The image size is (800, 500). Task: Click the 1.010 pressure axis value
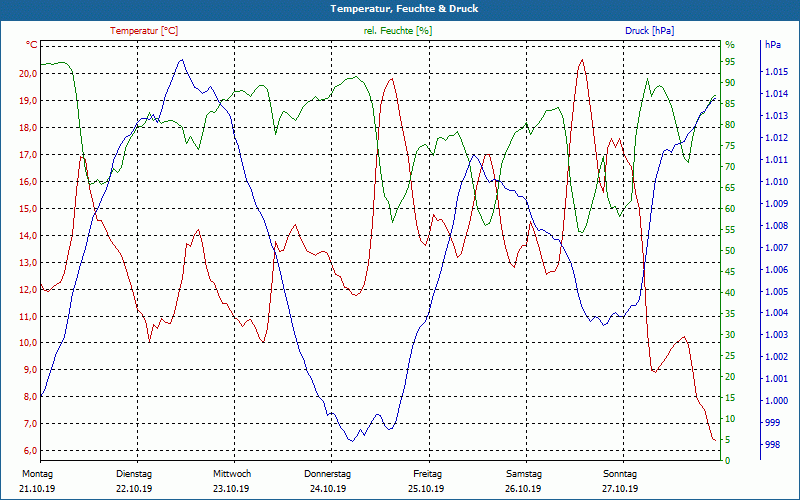pos(777,182)
